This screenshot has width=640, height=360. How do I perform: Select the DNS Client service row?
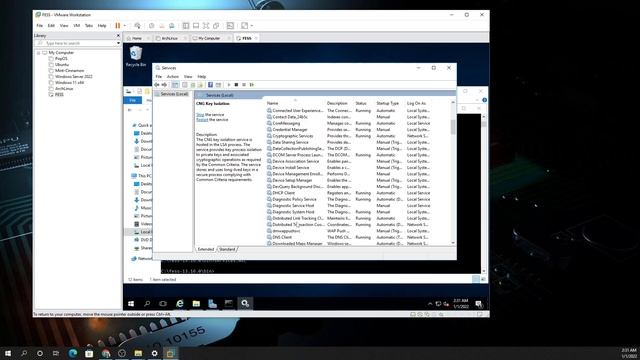click(x=348, y=237)
